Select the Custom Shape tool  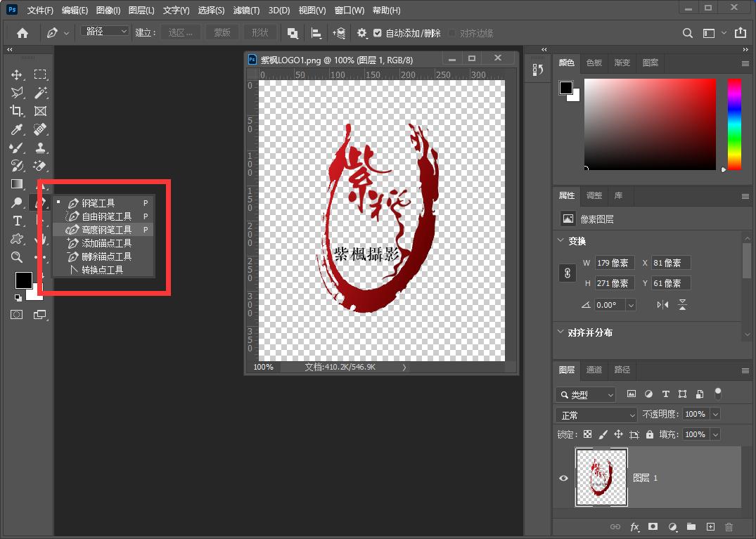17,239
